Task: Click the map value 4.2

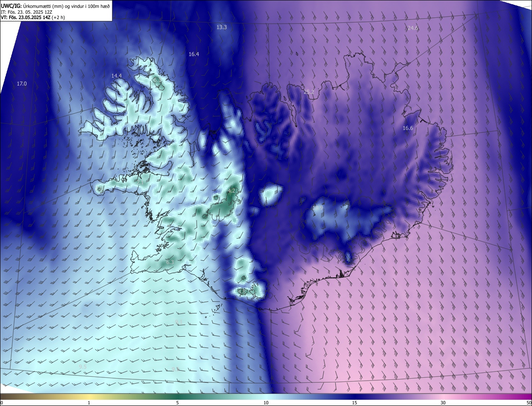Action: (232, 191)
